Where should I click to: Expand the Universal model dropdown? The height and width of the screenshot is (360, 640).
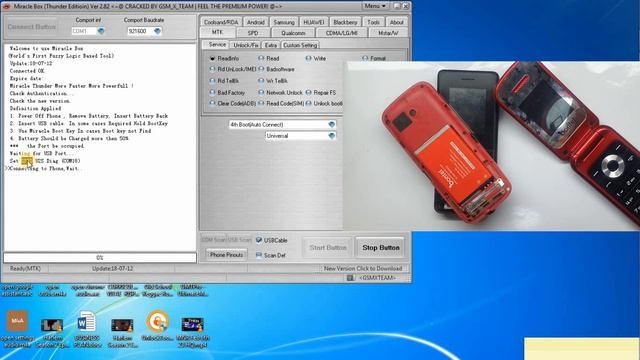point(331,136)
